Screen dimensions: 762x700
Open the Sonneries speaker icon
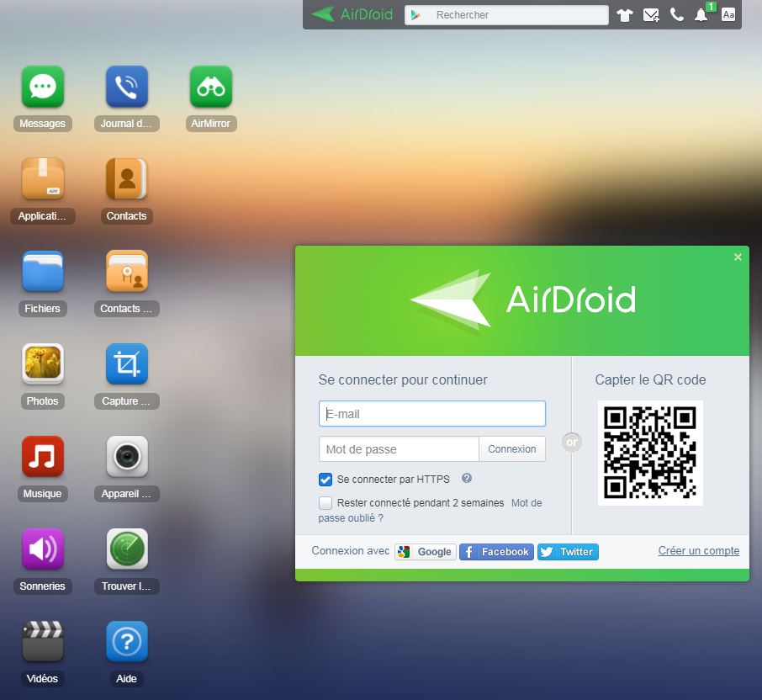(43, 549)
